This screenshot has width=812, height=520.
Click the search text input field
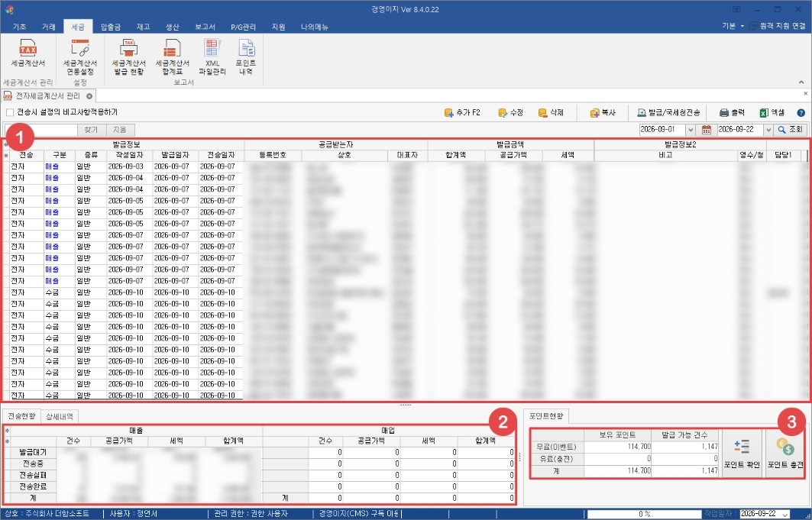click(41, 130)
